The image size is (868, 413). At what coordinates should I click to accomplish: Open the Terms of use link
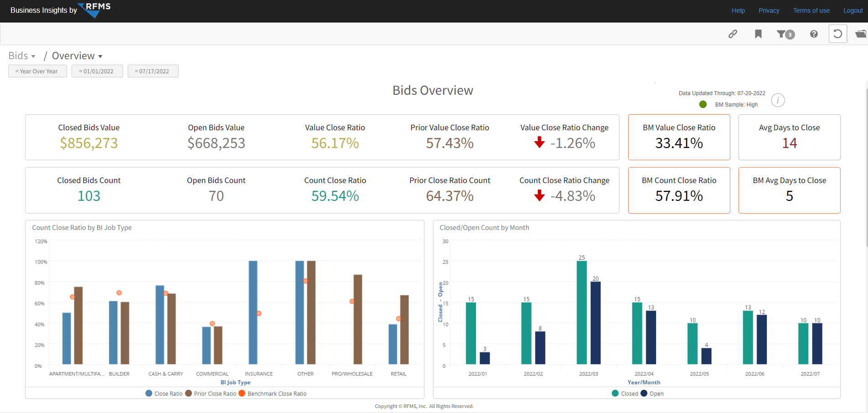coord(811,10)
